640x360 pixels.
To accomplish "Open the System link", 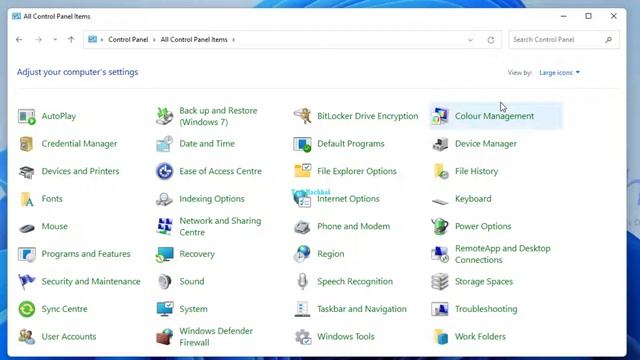I will coord(193,309).
